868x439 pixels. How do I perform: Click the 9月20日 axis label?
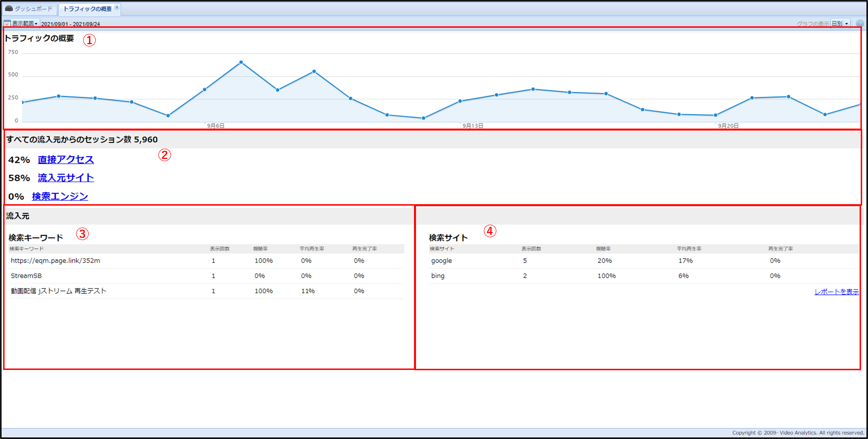click(728, 126)
